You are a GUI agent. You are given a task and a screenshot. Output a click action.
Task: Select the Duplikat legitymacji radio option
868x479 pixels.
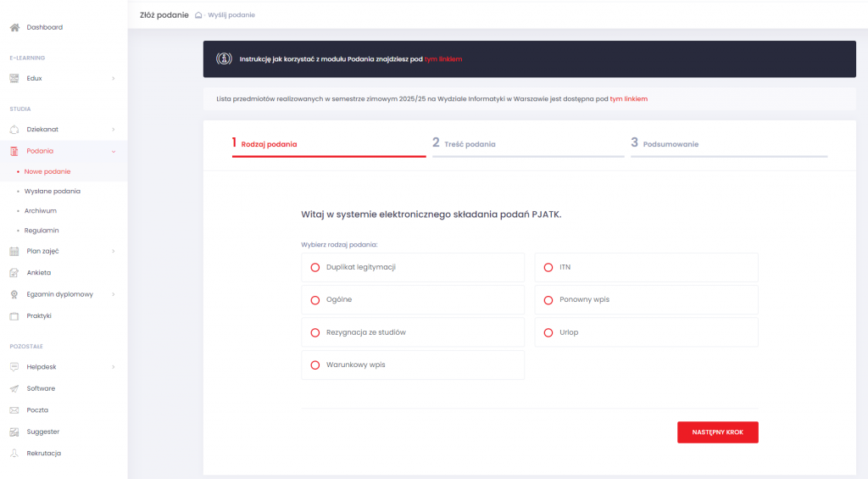pos(315,267)
